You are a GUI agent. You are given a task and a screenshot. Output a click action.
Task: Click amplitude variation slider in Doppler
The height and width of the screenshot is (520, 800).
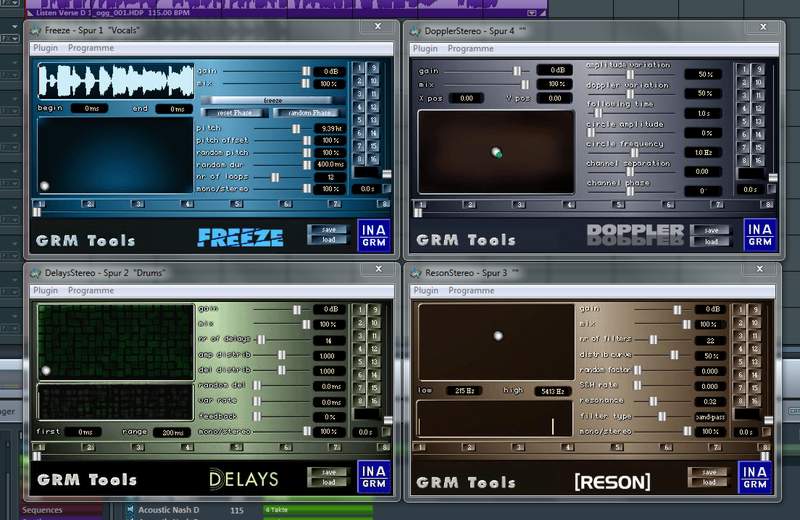pos(630,75)
